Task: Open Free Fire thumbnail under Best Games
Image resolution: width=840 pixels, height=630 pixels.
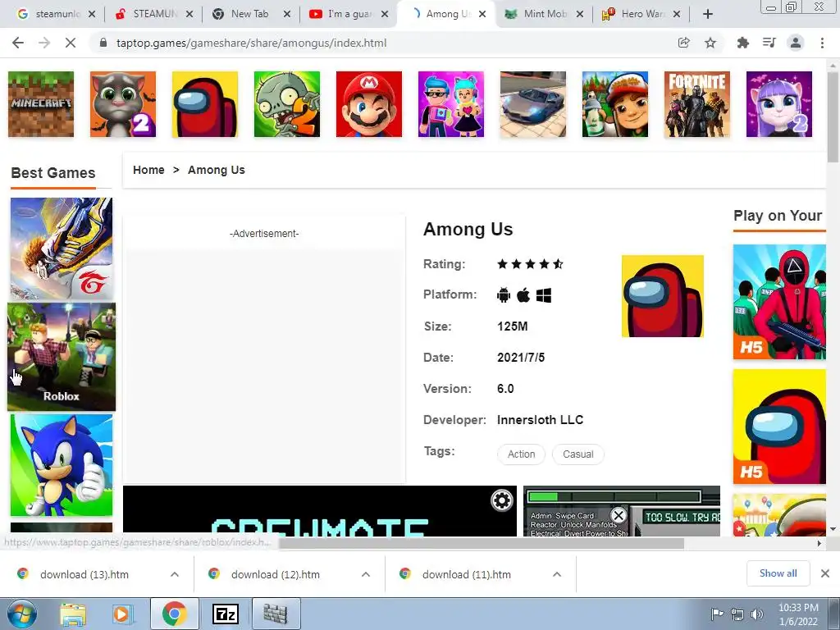Action: pos(62,248)
